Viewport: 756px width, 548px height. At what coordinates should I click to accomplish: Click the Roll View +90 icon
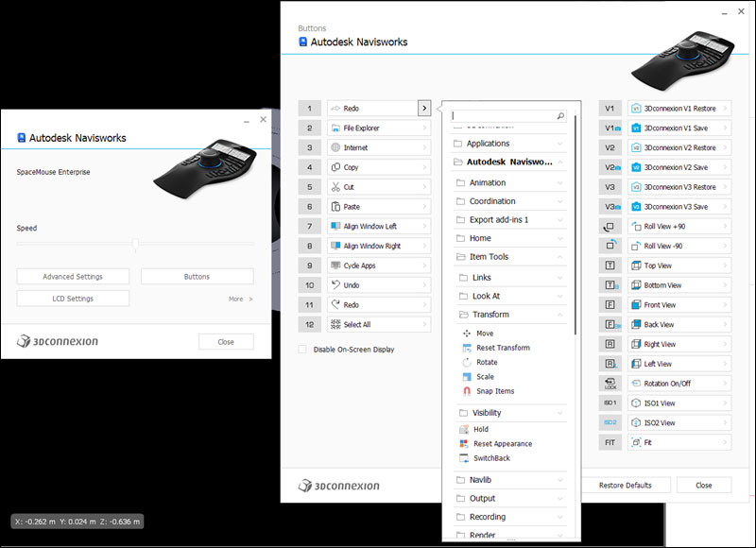[x=636, y=226]
